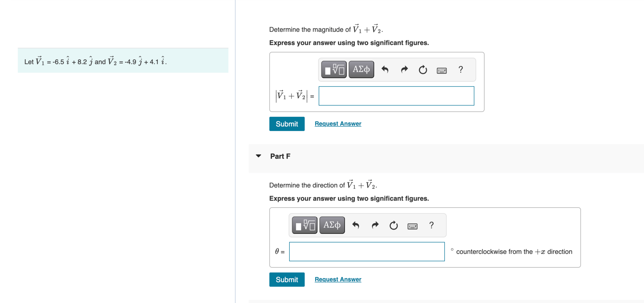644x303 pixels.
Task: Open the equation template palette in Part E
Action: 334,69
